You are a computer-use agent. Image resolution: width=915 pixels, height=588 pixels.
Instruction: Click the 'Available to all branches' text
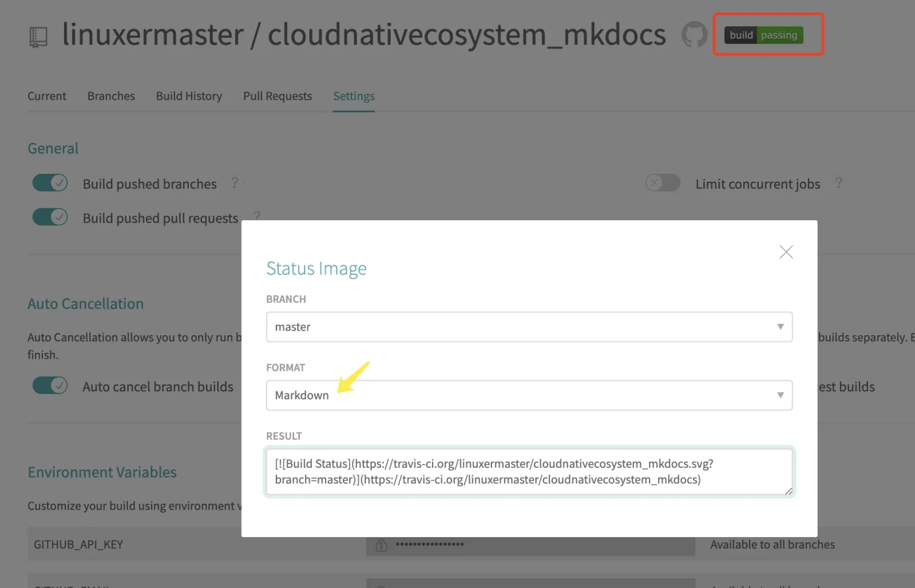pyautogui.click(x=773, y=544)
